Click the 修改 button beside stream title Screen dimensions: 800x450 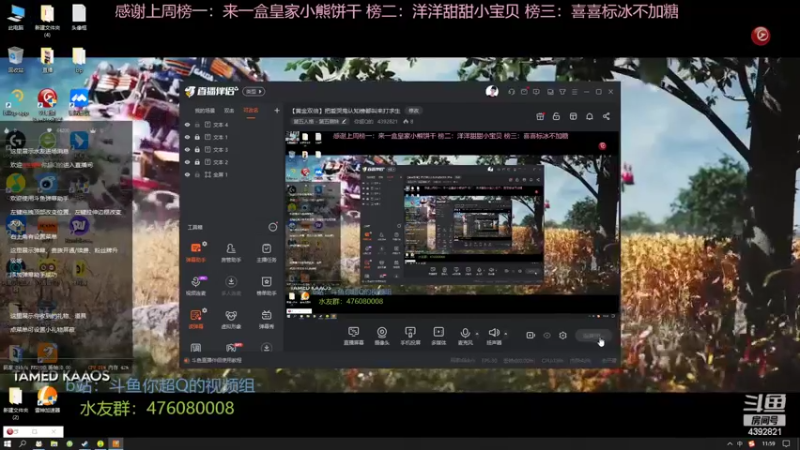click(413, 111)
